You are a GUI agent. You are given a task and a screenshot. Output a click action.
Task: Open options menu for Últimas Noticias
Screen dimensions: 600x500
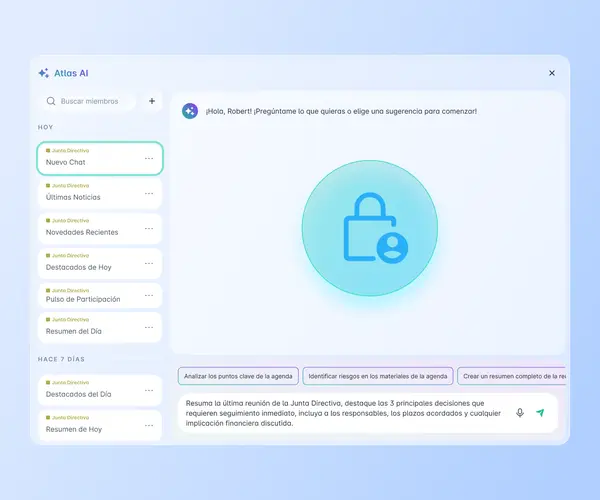coord(149,194)
